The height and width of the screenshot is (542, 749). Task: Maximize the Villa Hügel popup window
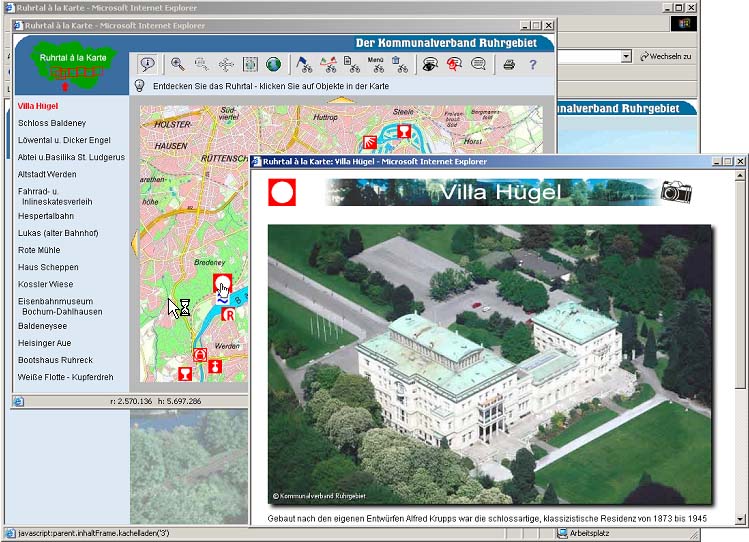[x=728, y=161]
